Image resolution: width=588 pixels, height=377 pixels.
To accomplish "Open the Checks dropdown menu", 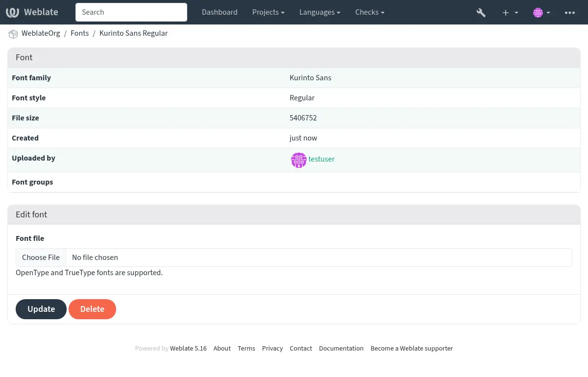I will coord(369,12).
